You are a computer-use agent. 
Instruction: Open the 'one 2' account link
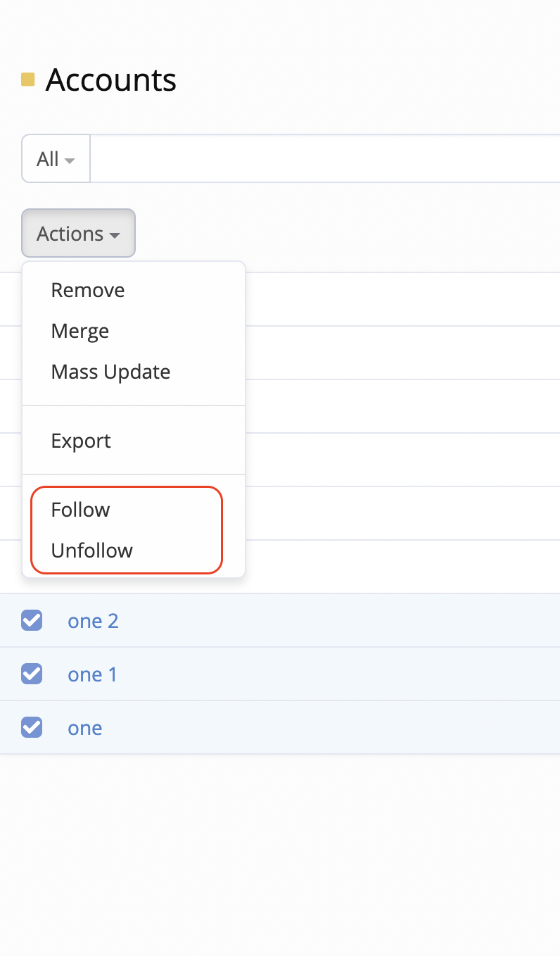pyautogui.click(x=93, y=621)
